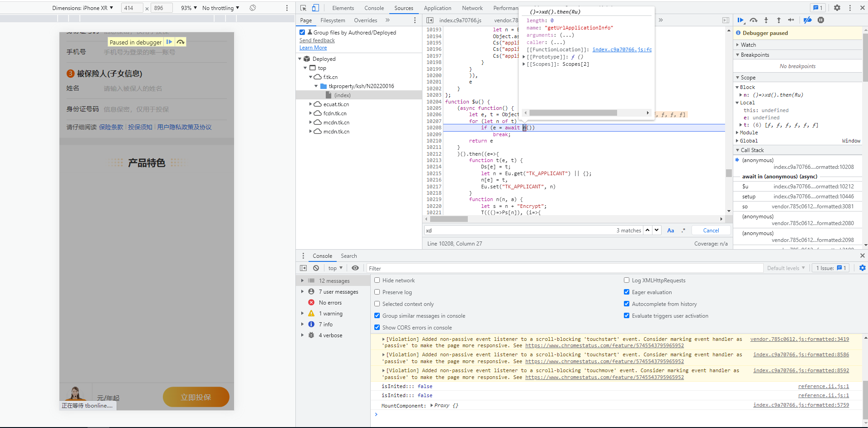Close the console drawer
The height and width of the screenshot is (428, 868).
863,256
